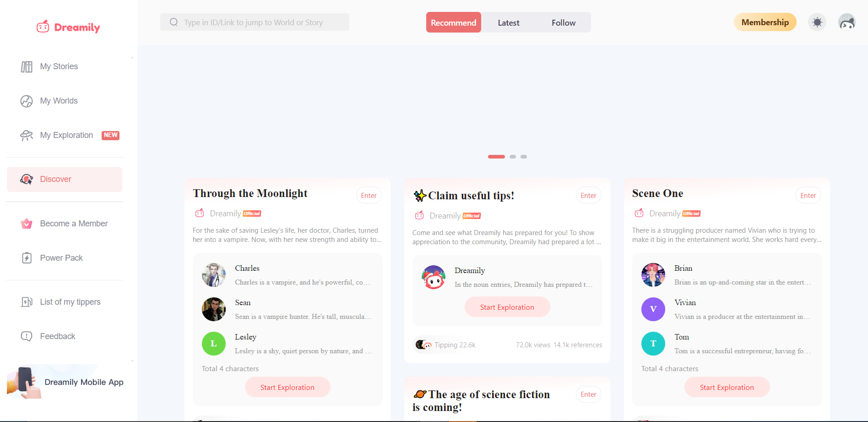This screenshot has height=422, width=868.
Task: Open List of my tippers icon
Action: coord(27,302)
